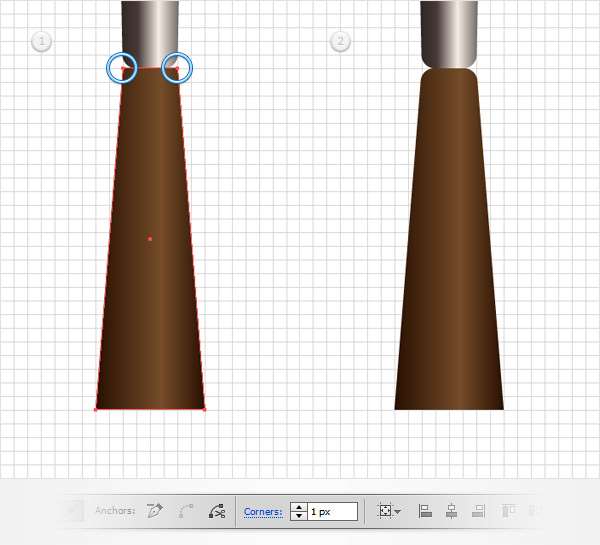Click the horizontal align right icon
This screenshot has width=600, height=545.
(478, 511)
